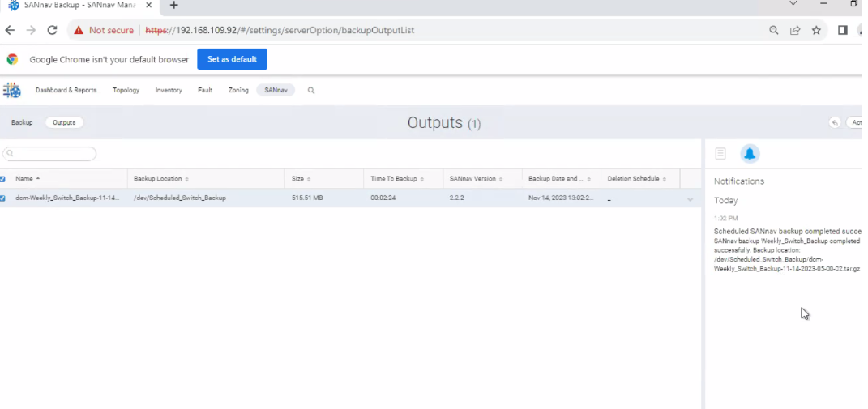The image size is (868, 409).
Task: Click the browser back arrow
Action: pos(10,31)
